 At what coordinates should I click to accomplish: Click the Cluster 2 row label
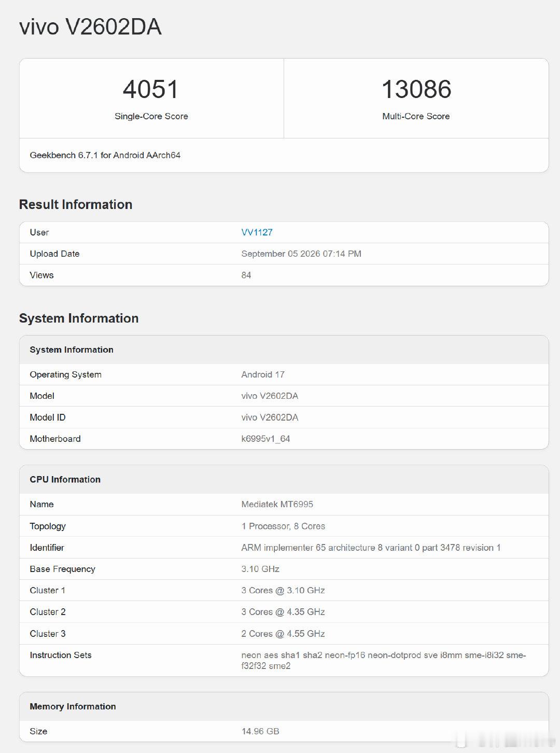[x=48, y=612]
